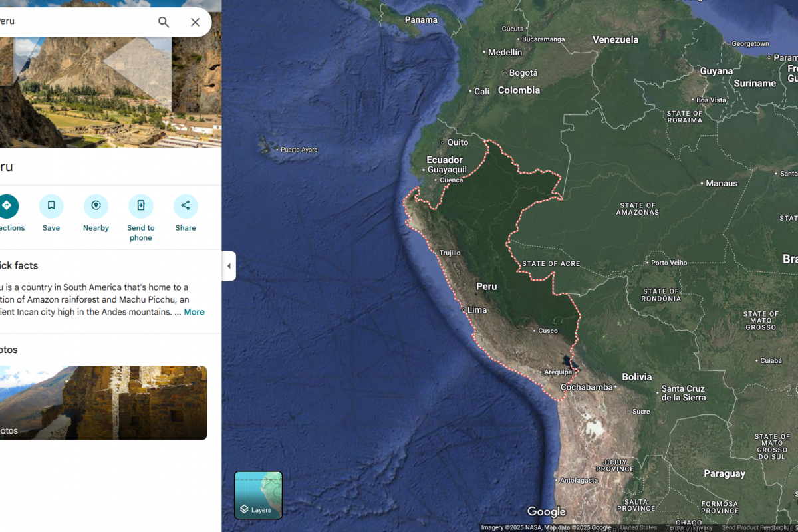Open the Peru photos thumbnail

(103, 402)
